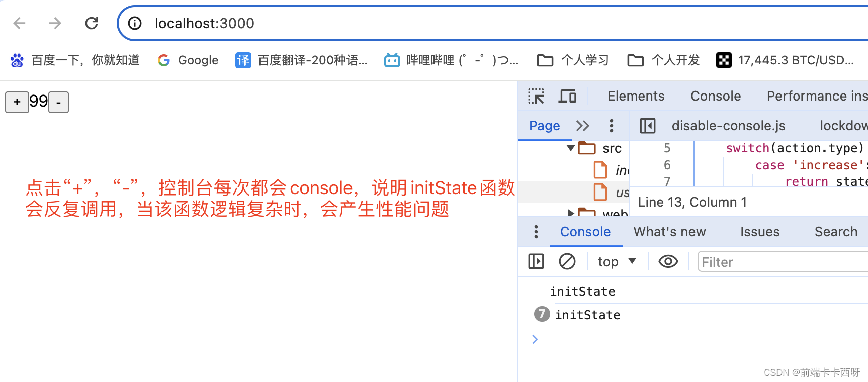Open the BTC/USD bookmark
This screenshot has height=382, width=868.
click(x=785, y=60)
